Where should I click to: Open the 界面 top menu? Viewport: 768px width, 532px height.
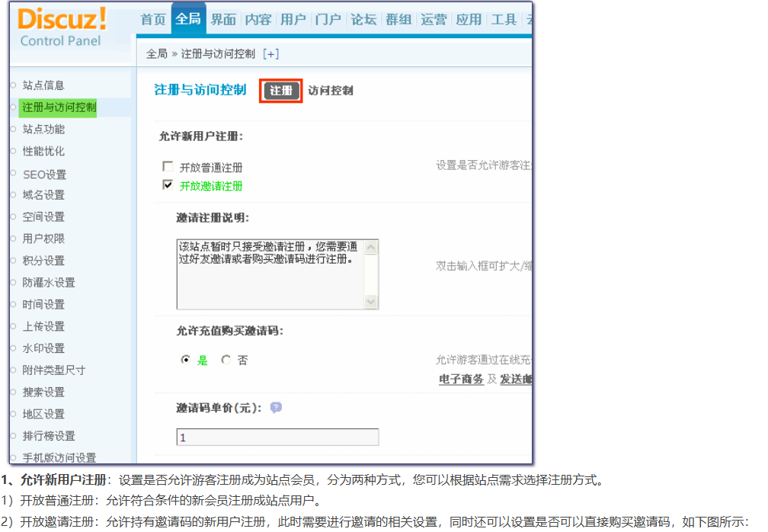pyautogui.click(x=223, y=20)
